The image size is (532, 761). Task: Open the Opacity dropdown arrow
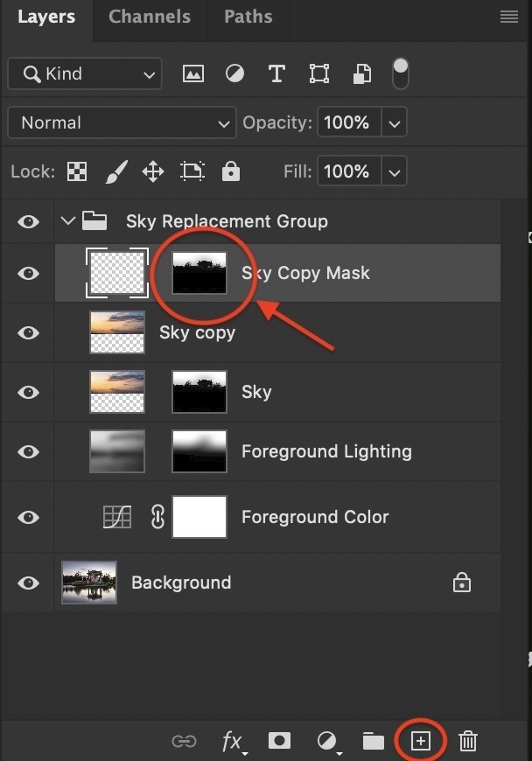click(x=395, y=123)
